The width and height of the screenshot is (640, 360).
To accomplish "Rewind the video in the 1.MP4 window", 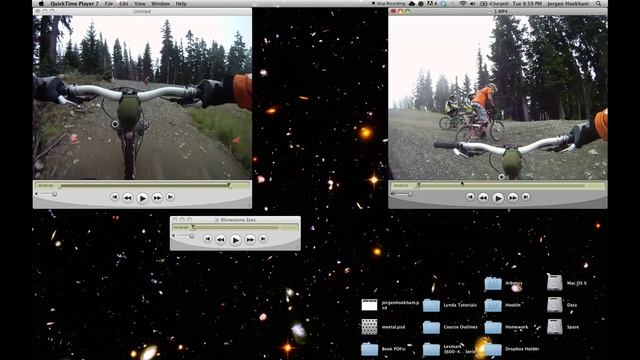I will [483, 198].
